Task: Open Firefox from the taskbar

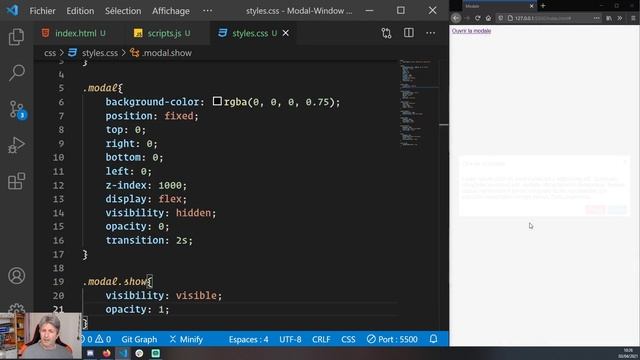Action: [107, 353]
